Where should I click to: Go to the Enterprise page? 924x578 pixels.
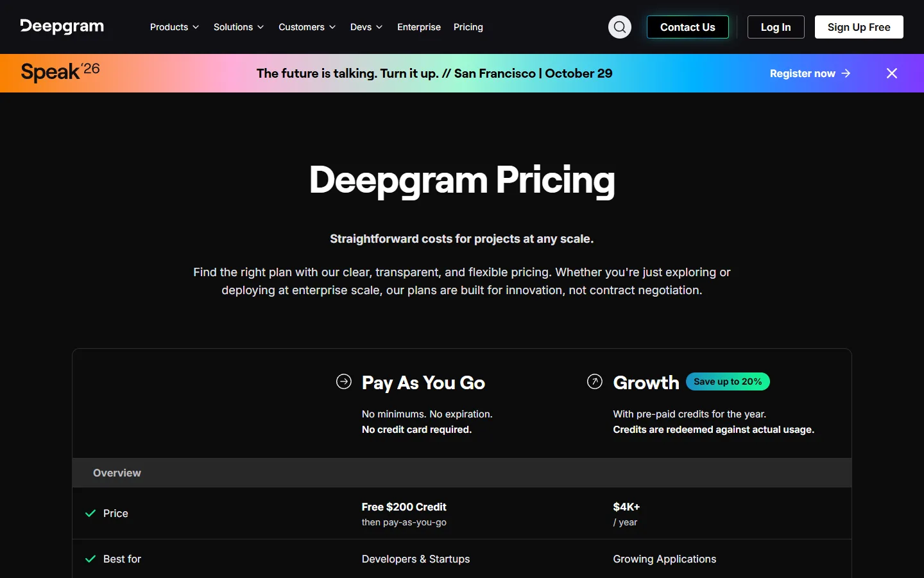[419, 27]
